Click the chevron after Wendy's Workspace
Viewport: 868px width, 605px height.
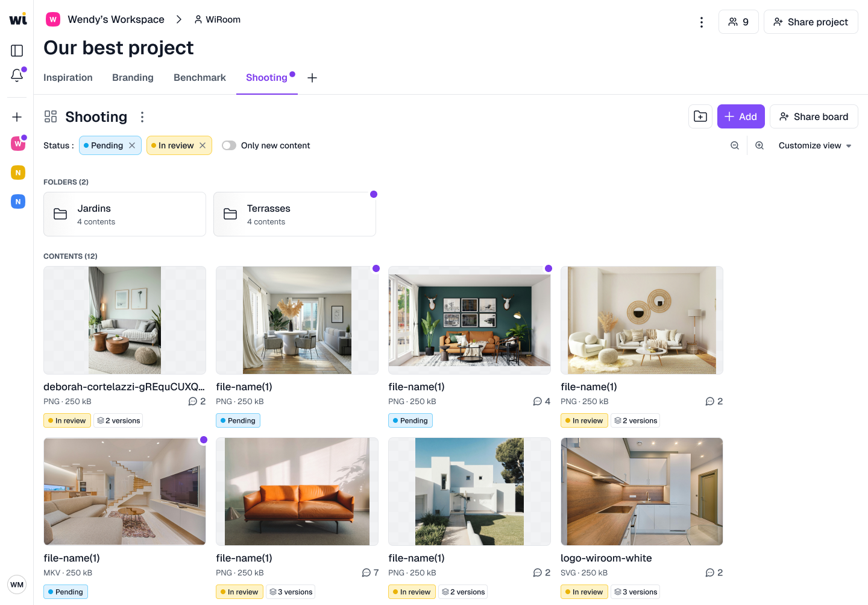click(x=179, y=19)
